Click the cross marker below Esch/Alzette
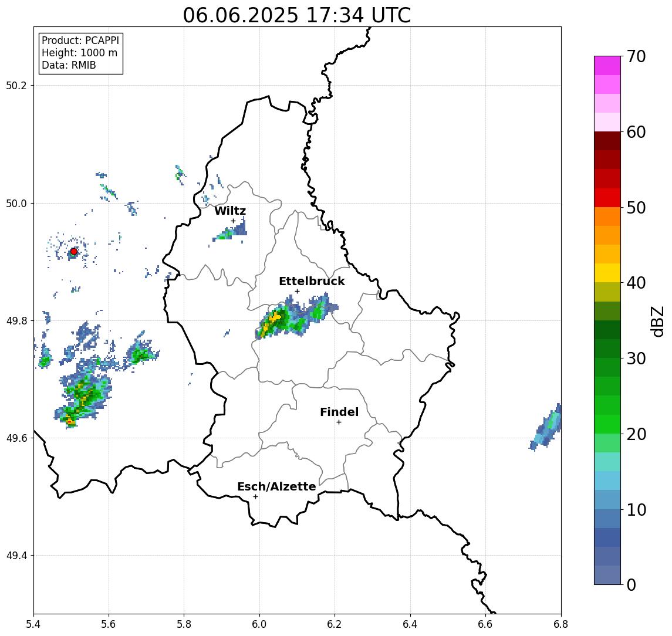The image size is (672, 636). point(255,497)
